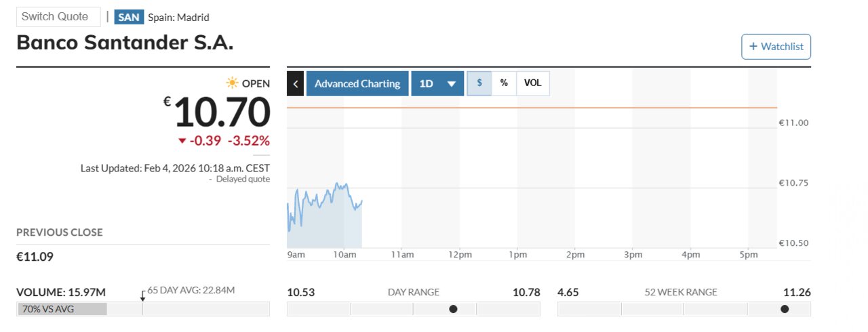Click the 70% VS AVG volume bar
This screenshot has width=868, height=332.
click(x=62, y=309)
